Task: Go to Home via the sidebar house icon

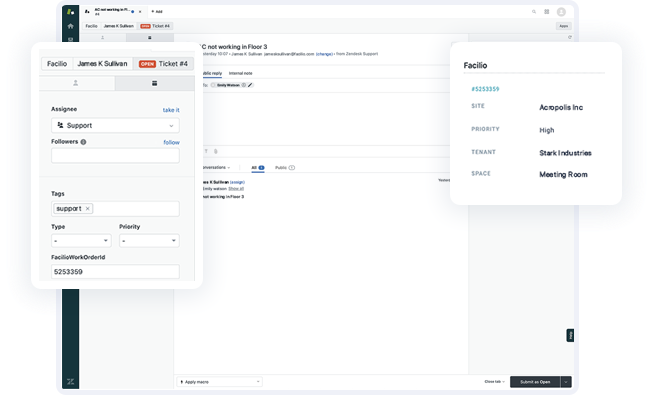Action: [70, 26]
